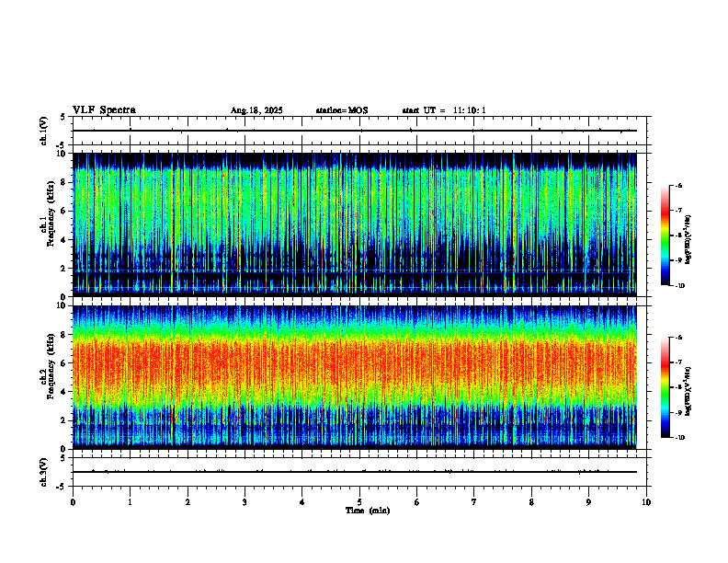
Task: Click the "-10" label on ch.2 color bar
Action: tap(679, 438)
